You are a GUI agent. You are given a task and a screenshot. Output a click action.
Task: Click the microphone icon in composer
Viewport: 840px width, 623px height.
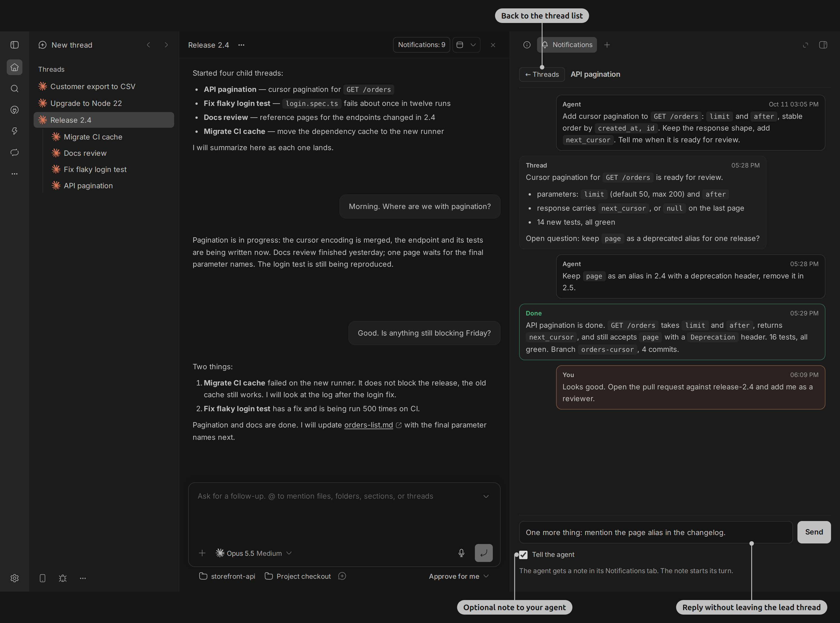click(461, 553)
